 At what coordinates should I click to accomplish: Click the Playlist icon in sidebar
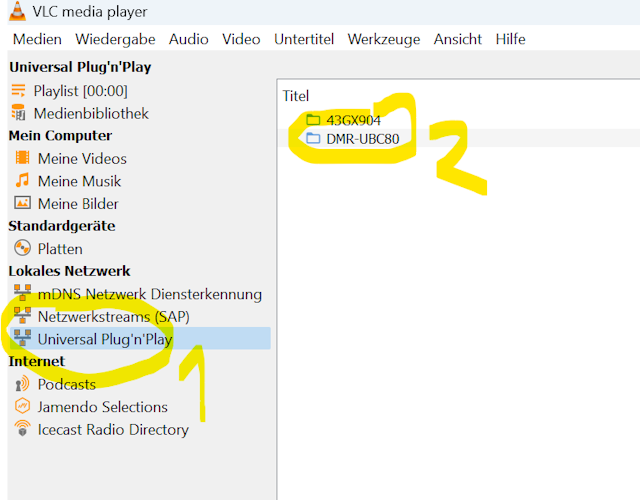coord(18,90)
